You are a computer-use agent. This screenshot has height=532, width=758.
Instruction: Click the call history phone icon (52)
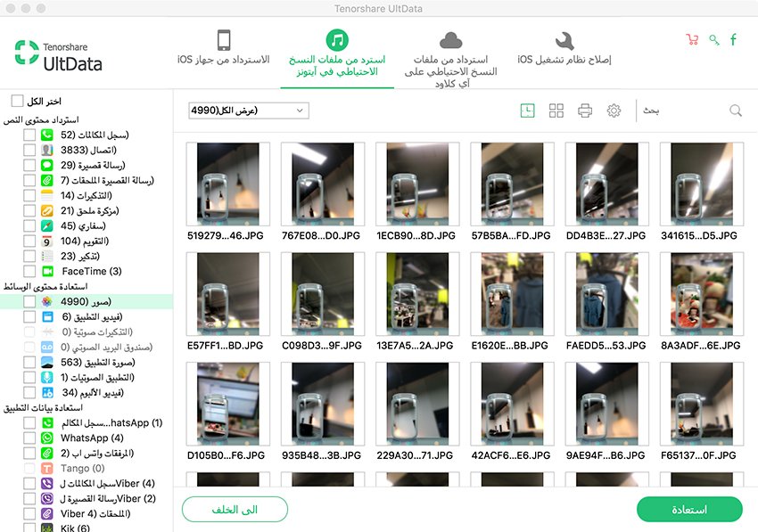click(47, 135)
